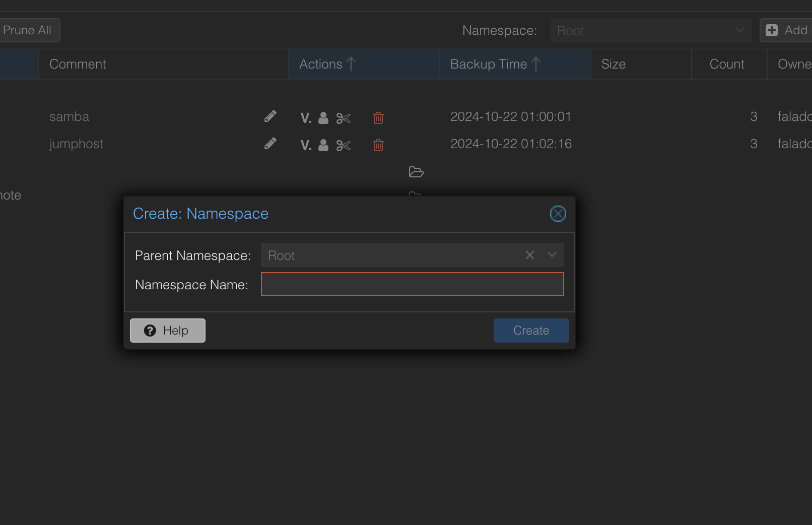This screenshot has height=525, width=812.
Task: Edit comment for jumphost backup group
Action: pos(270,144)
